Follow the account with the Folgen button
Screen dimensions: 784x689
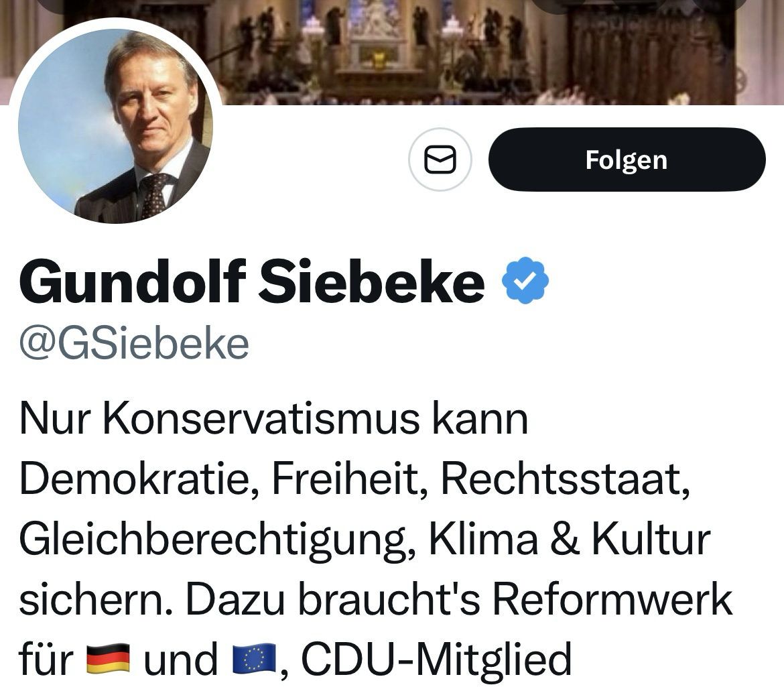(627, 160)
